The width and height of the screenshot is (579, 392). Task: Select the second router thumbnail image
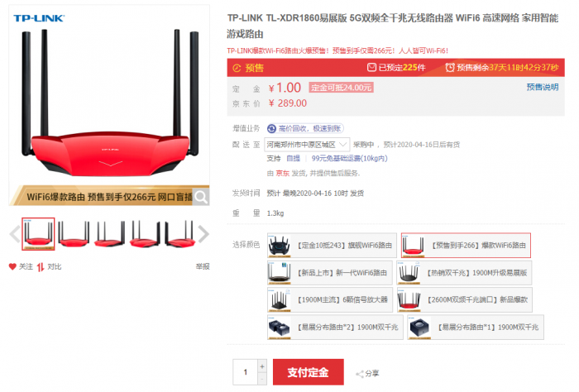[74, 234]
